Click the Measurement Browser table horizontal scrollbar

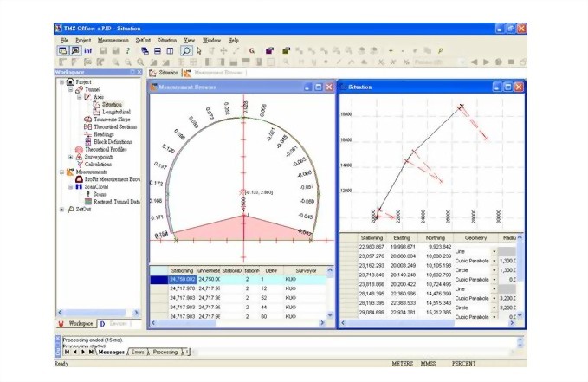pyautogui.click(x=238, y=323)
